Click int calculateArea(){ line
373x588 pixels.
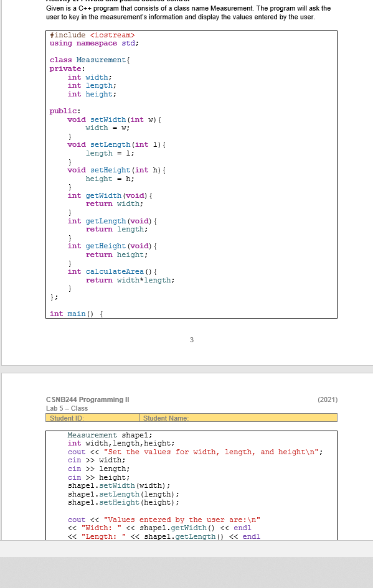click(x=112, y=272)
